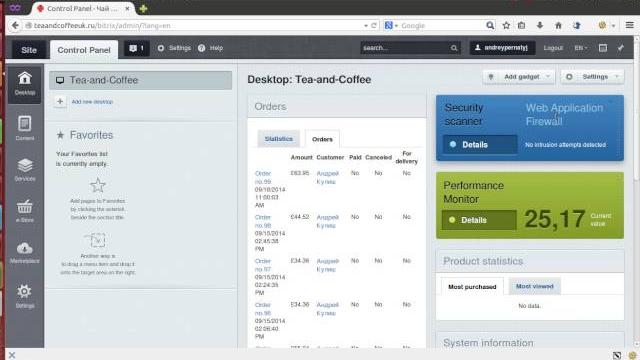Open the URL history dropdown arrow
The height and width of the screenshot is (360, 640).
pos(366,25)
